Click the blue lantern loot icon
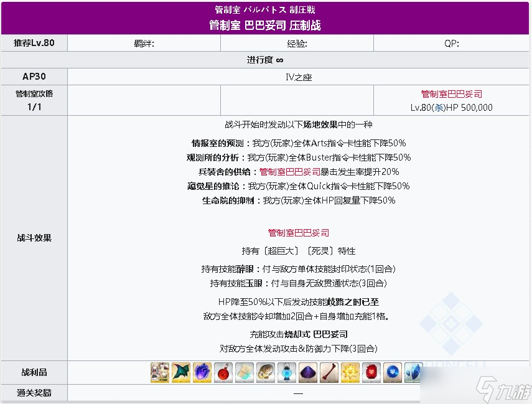The height and width of the screenshot is (404, 532). click(287, 372)
